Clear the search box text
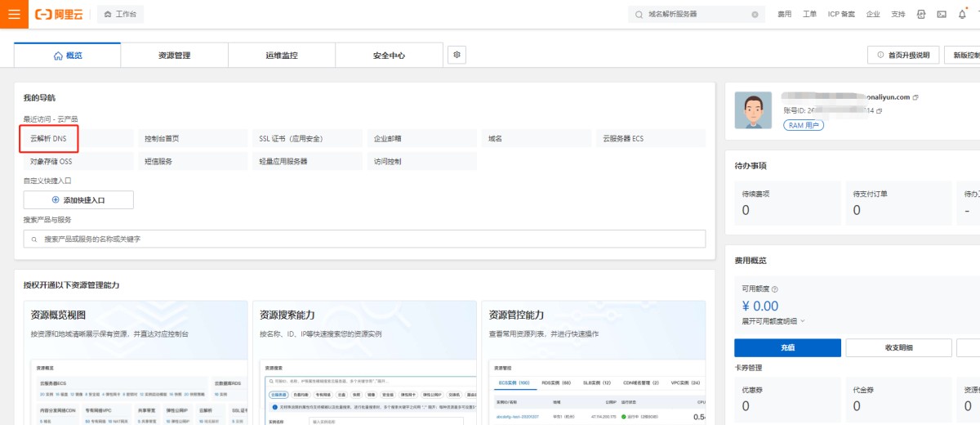This screenshot has width=980, height=425. [x=755, y=15]
